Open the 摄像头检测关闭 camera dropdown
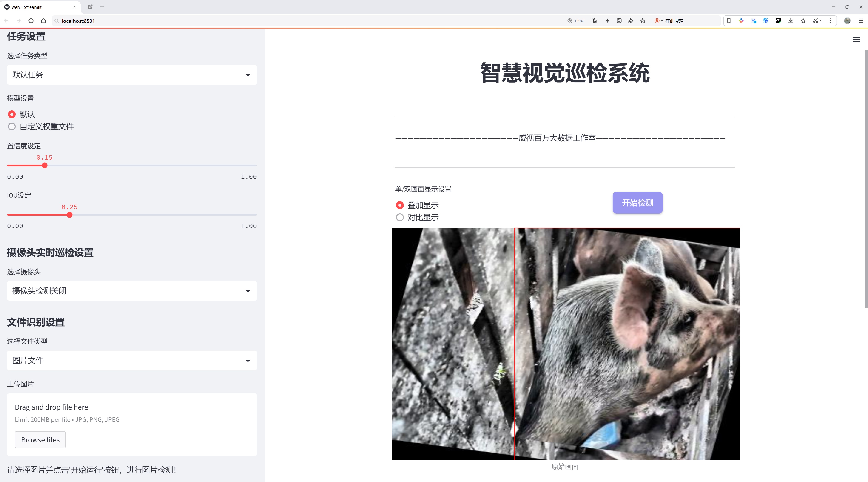The height and width of the screenshot is (482, 868). pyautogui.click(x=132, y=291)
